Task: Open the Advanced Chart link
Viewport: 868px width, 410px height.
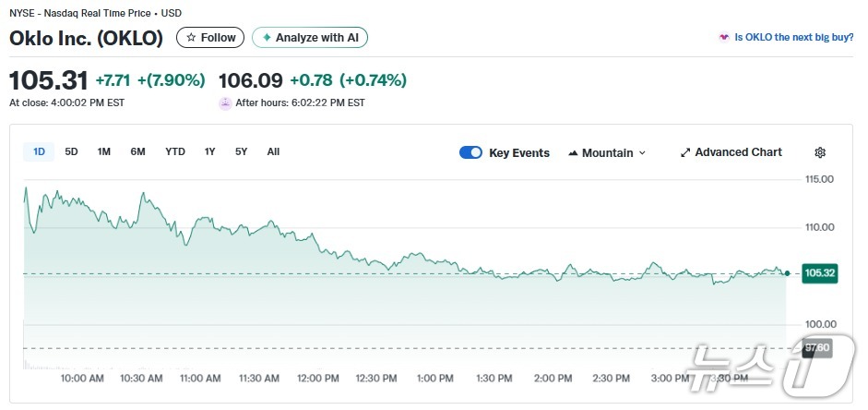Action: pos(738,152)
